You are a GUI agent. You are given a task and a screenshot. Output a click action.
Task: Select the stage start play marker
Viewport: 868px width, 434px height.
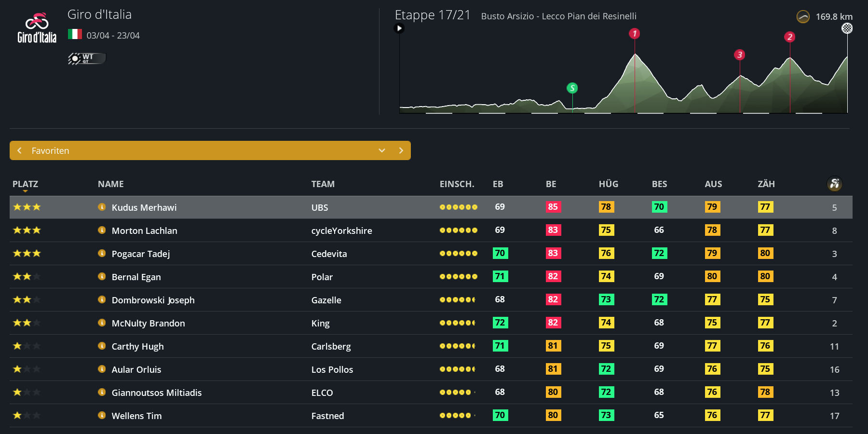[x=399, y=28]
